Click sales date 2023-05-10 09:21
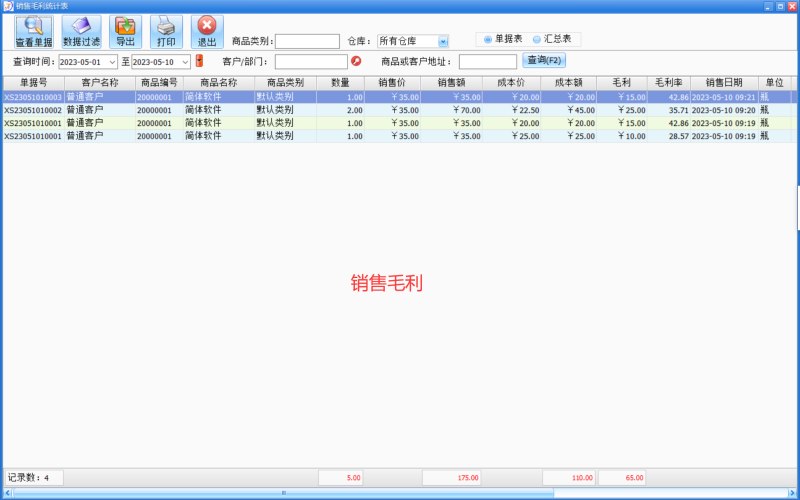 click(723, 97)
